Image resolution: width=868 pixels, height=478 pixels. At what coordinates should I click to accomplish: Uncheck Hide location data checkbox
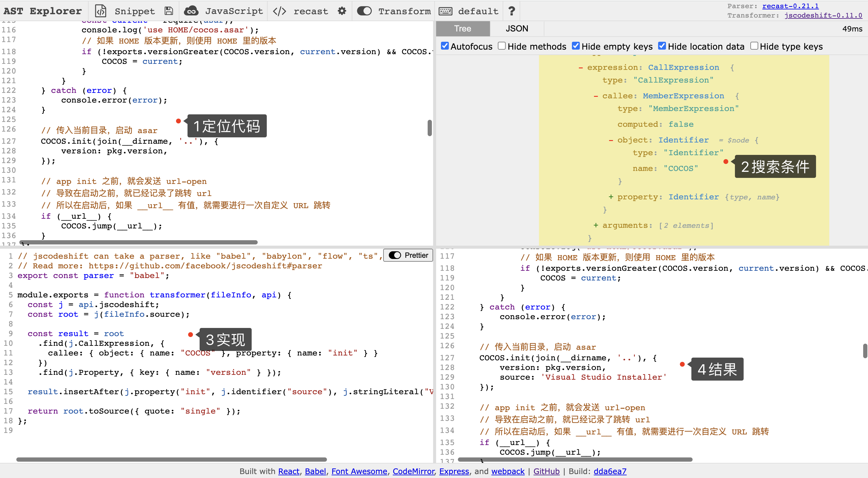[x=662, y=46]
